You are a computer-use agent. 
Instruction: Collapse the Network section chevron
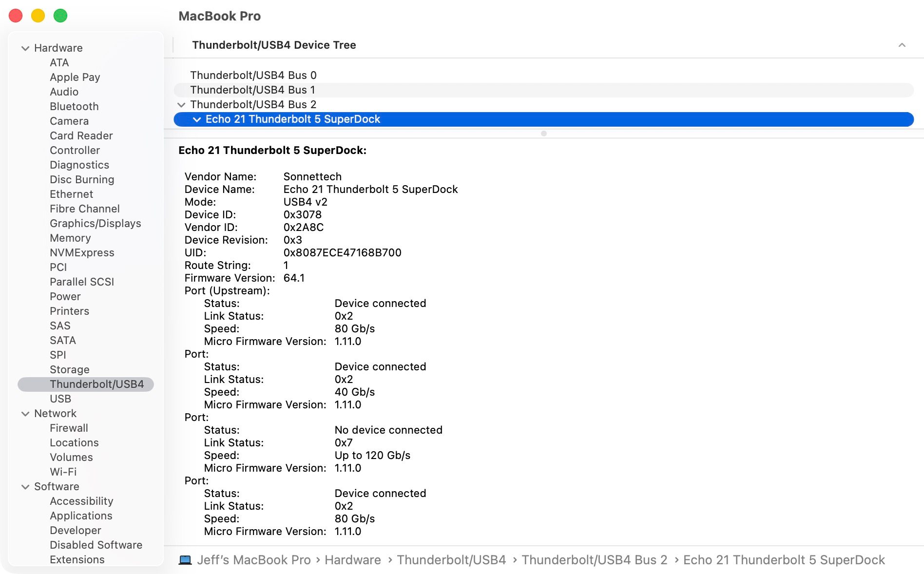pyautogui.click(x=25, y=414)
